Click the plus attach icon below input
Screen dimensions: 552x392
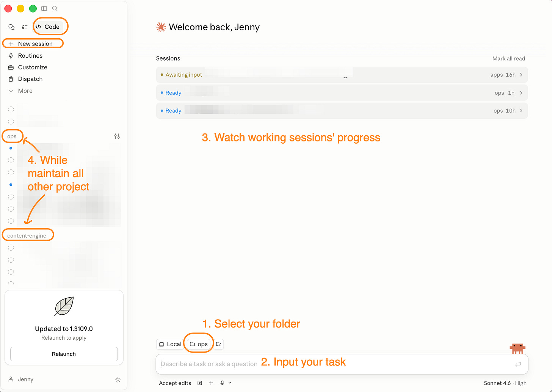(211, 383)
